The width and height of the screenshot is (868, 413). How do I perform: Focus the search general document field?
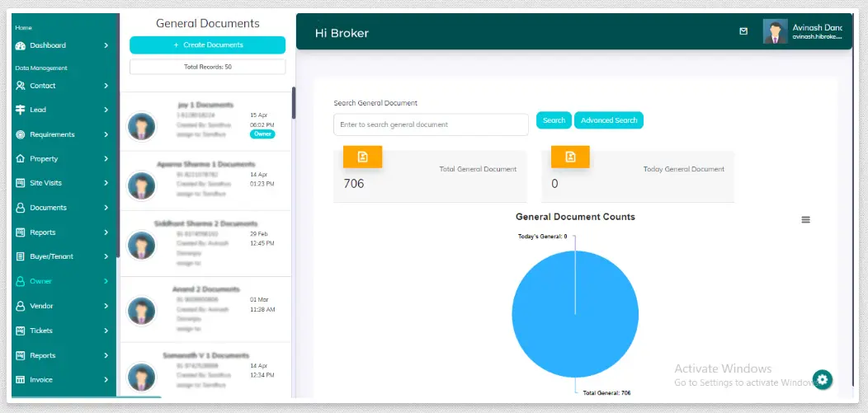pyautogui.click(x=430, y=124)
